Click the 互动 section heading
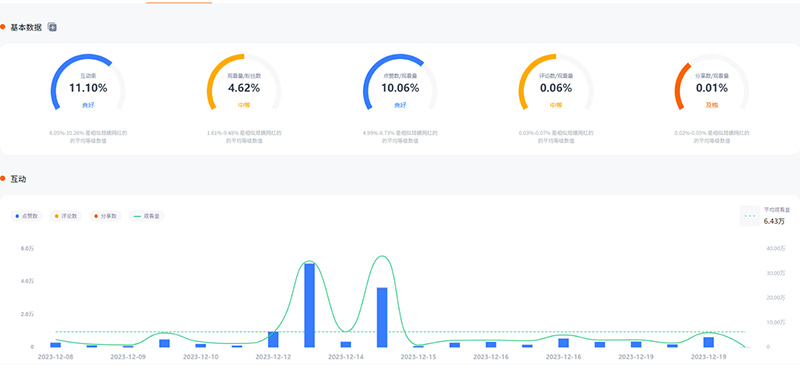The width and height of the screenshot is (800, 368). (18, 179)
